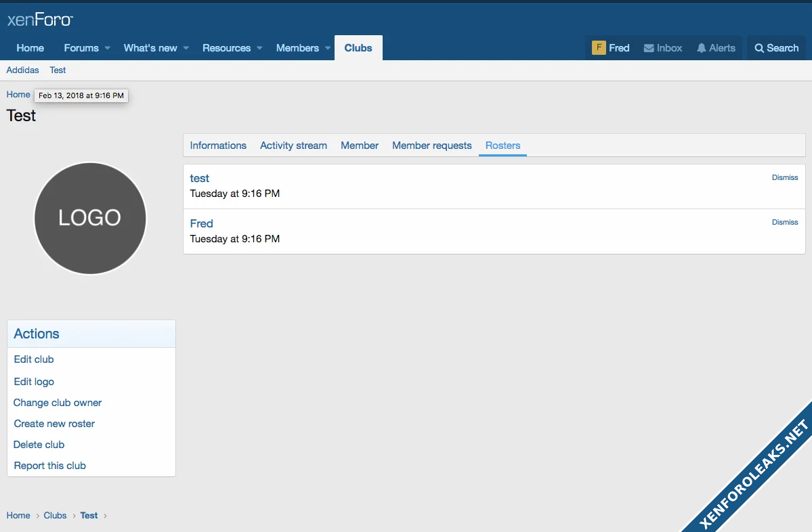Image resolution: width=812 pixels, height=532 pixels.
Task: Click Create new roster action
Action: [54, 424]
